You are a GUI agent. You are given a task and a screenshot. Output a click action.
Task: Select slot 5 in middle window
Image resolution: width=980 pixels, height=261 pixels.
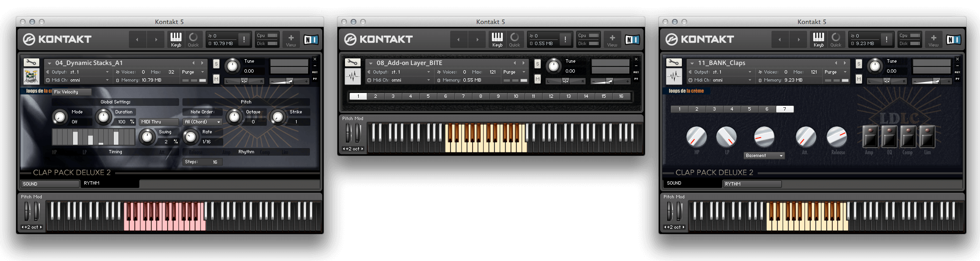click(428, 96)
